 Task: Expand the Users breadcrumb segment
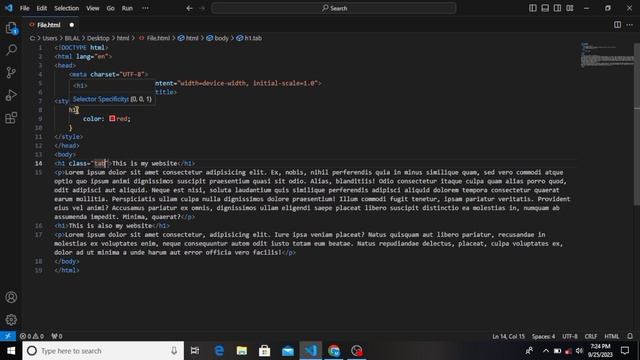[50, 38]
